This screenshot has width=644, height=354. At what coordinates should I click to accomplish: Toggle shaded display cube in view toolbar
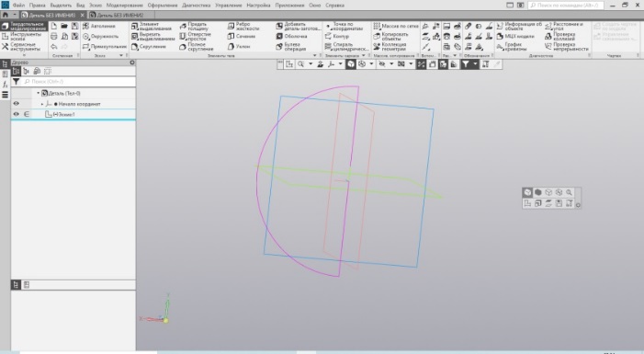[x=350, y=64]
